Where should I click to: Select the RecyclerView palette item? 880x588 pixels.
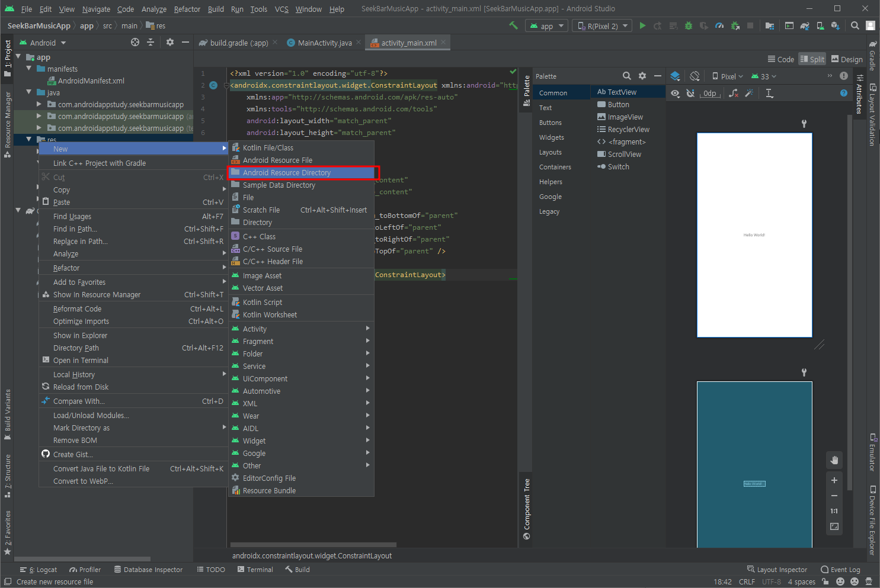pos(623,130)
